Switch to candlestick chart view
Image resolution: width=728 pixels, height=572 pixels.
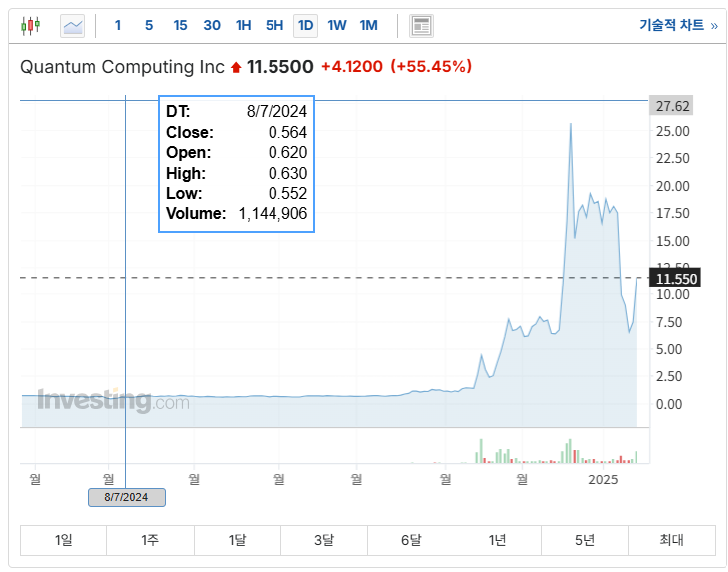pyautogui.click(x=31, y=26)
